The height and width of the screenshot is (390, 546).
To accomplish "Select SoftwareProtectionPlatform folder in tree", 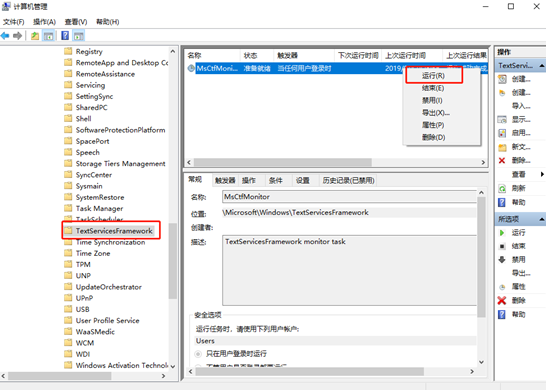I will [x=120, y=130].
